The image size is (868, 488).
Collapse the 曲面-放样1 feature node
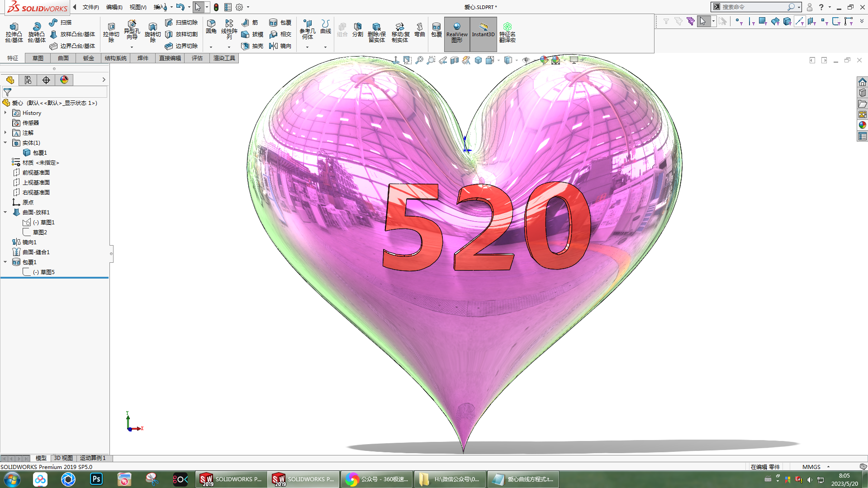coord(5,212)
